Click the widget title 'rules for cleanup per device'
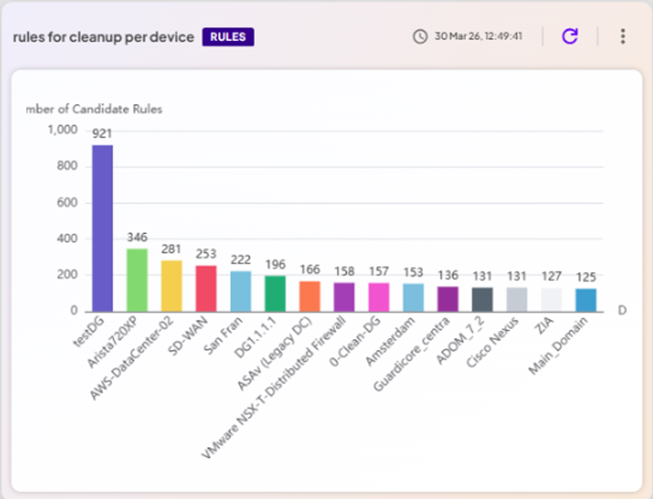The width and height of the screenshot is (653, 499). [103, 37]
